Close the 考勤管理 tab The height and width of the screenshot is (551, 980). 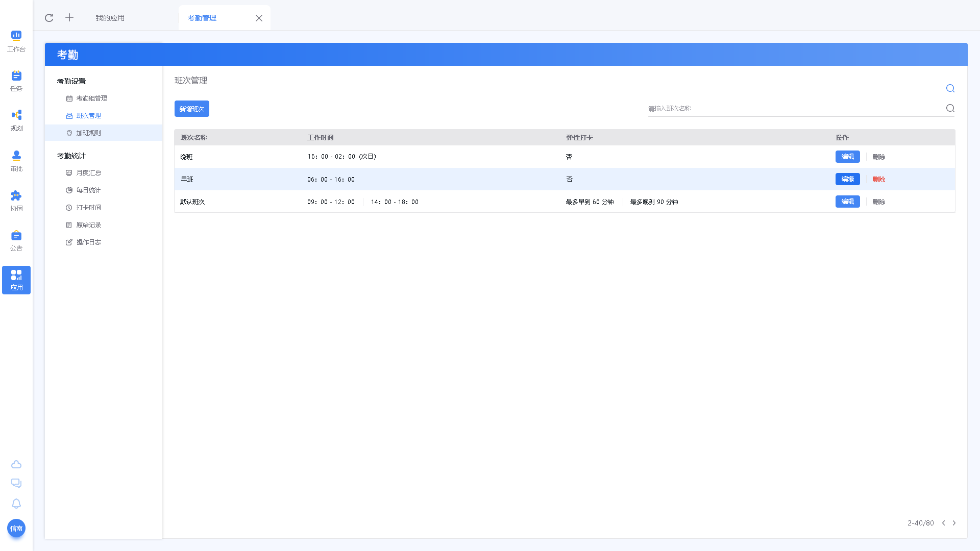click(259, 18)
